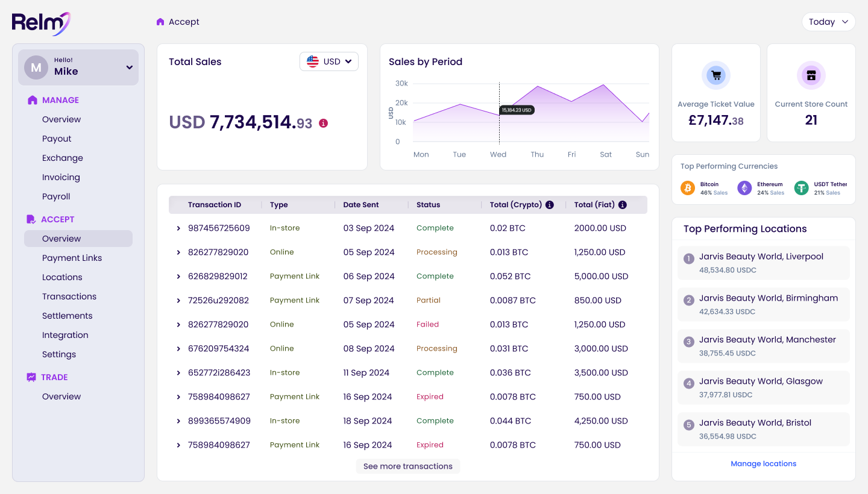Open Settings in sidebar
This screenshot has height=494, width=868.
[59, 354]
